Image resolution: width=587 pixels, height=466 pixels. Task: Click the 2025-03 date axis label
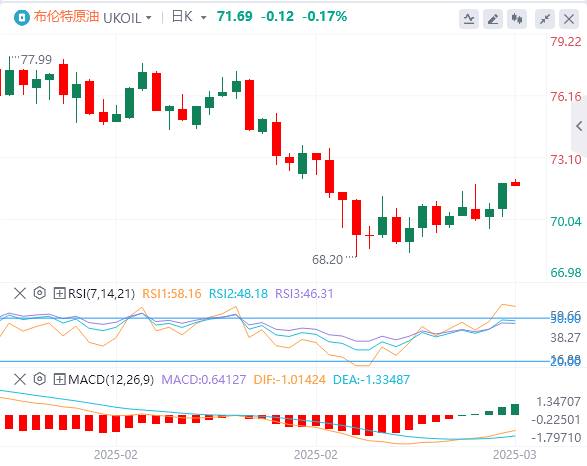coord(515,455)
